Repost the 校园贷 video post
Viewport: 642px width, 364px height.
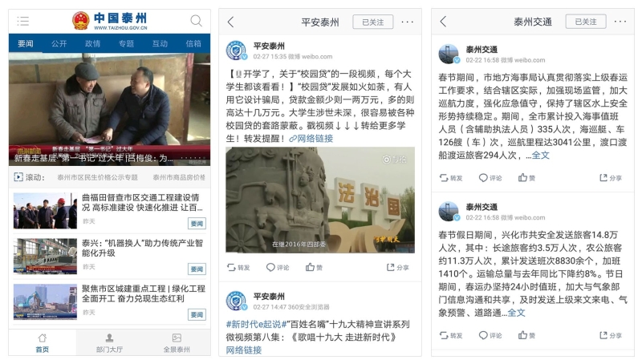pos(238,268)
